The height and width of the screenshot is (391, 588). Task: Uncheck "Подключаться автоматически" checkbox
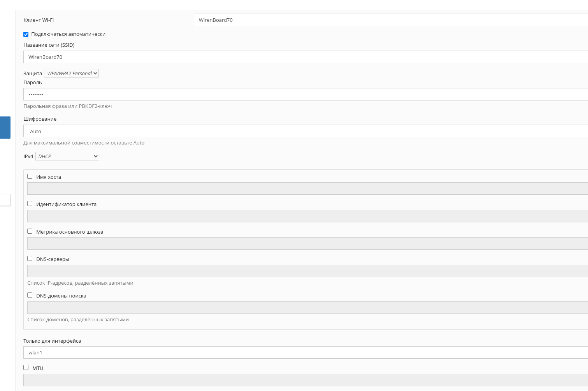[26, 34]
